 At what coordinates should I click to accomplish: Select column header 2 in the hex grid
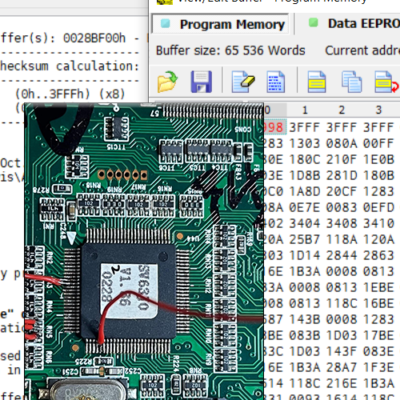tap(342, 110)
